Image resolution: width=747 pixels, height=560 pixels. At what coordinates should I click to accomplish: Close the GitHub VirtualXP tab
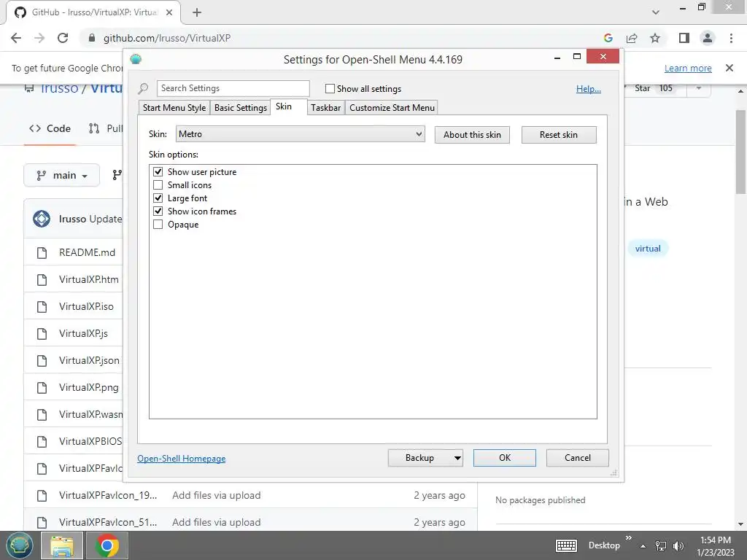click(x=169, y=12)
